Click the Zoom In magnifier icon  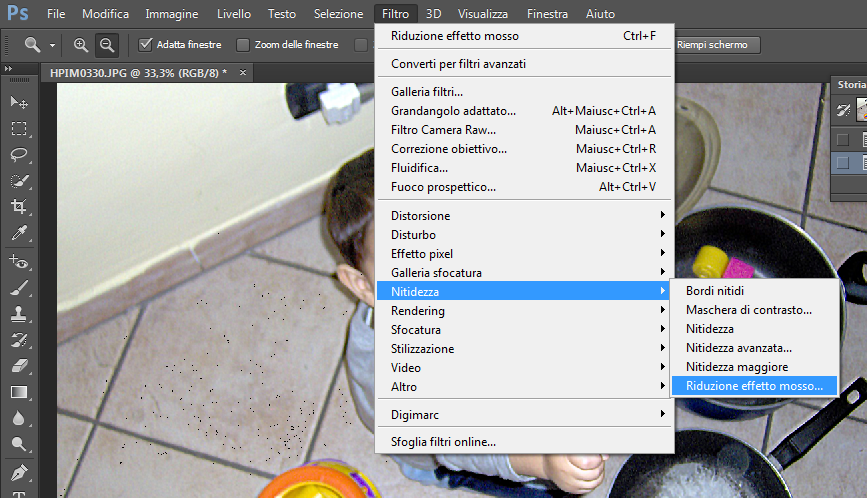click(81, 45)
